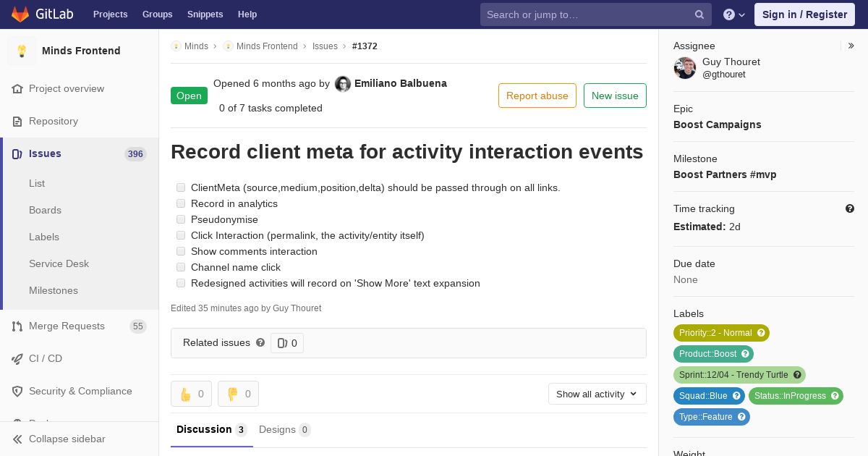
Task: Check the ClientMeta should be passed task
Action: tap(181, 187)
